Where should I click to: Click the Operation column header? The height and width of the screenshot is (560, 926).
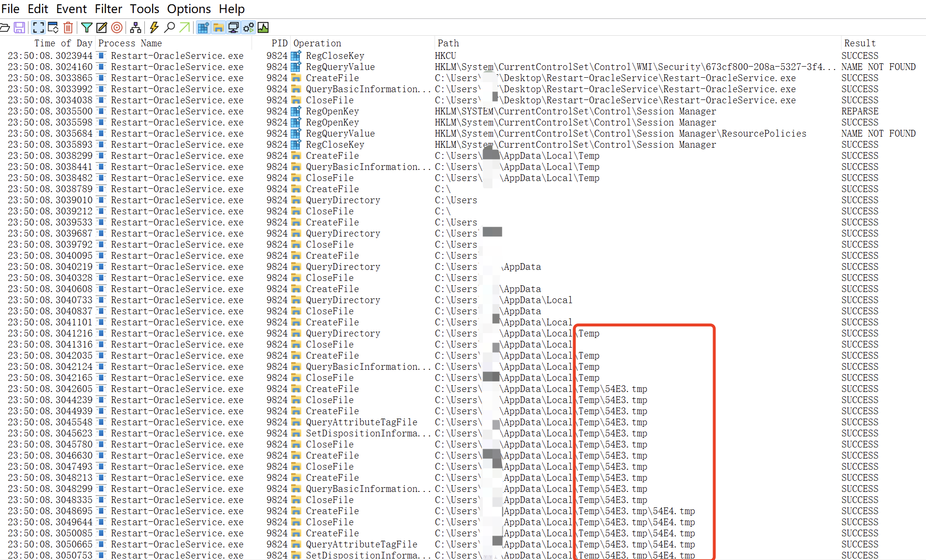pyautogui.click(x=317, y=43)
